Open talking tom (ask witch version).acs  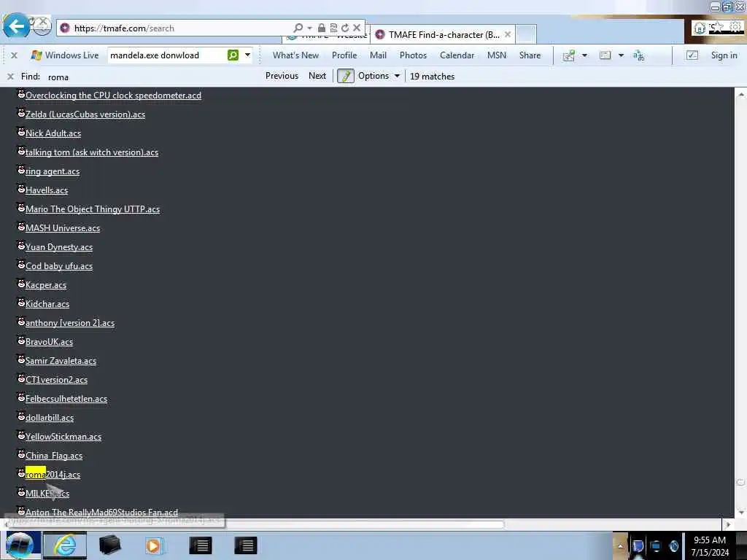pos(92,152)
